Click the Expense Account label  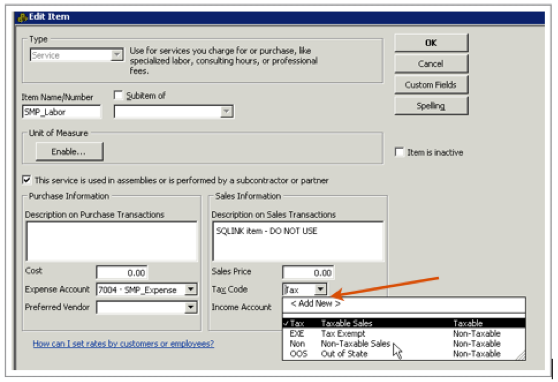[x=57, y=289]
